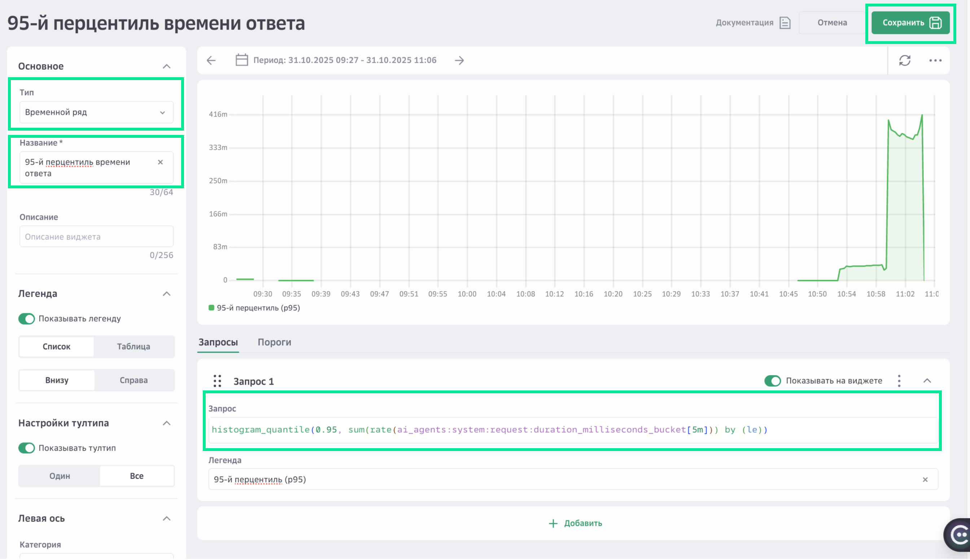The width and height of the screenshot is (970, 560).
Task: Save the widget with Сохранить
Action: point(911,22)
